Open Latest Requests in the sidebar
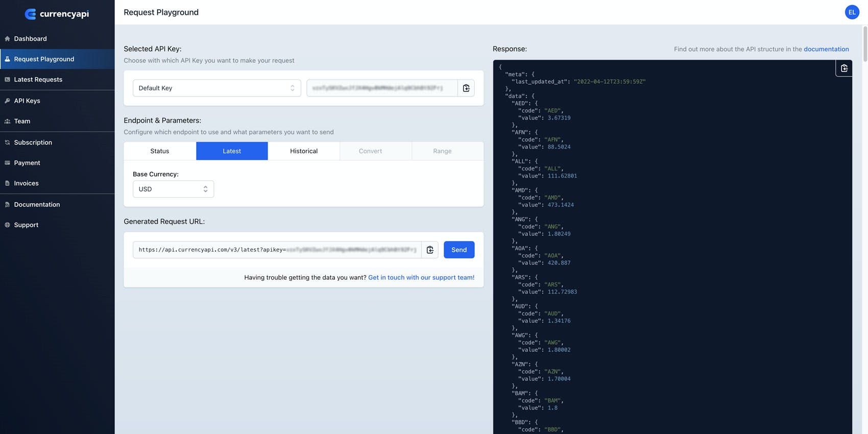Viewport: 868px width, 434px height. (57, 80)
